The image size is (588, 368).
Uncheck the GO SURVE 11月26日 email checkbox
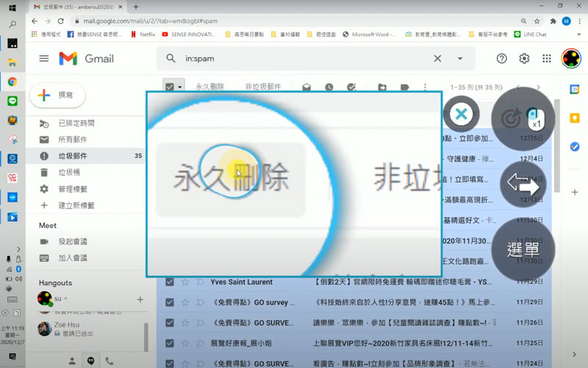pos(170,322)
